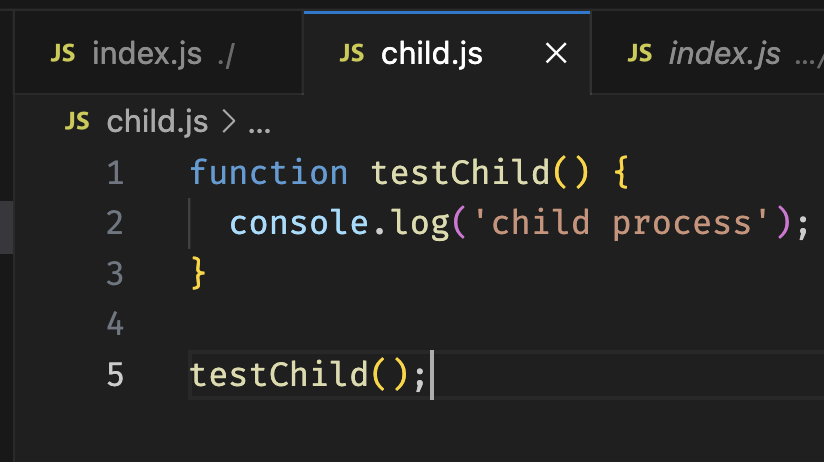Viewport: 824px width, 462px height.
Task: Click the JS icon on third tab
Action: [640, 54]
